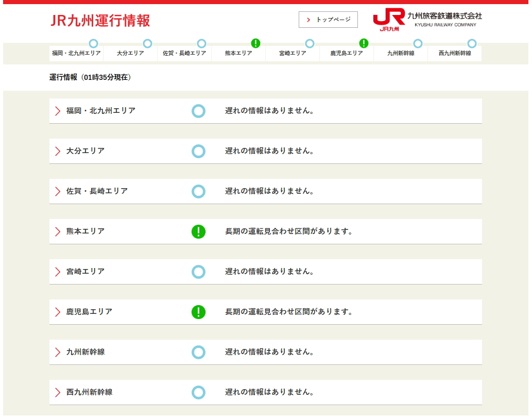Expand the 西九州新幹線 row chevron
The width and height of the screenshot is (532, 418).
click(x=58, y=393)
